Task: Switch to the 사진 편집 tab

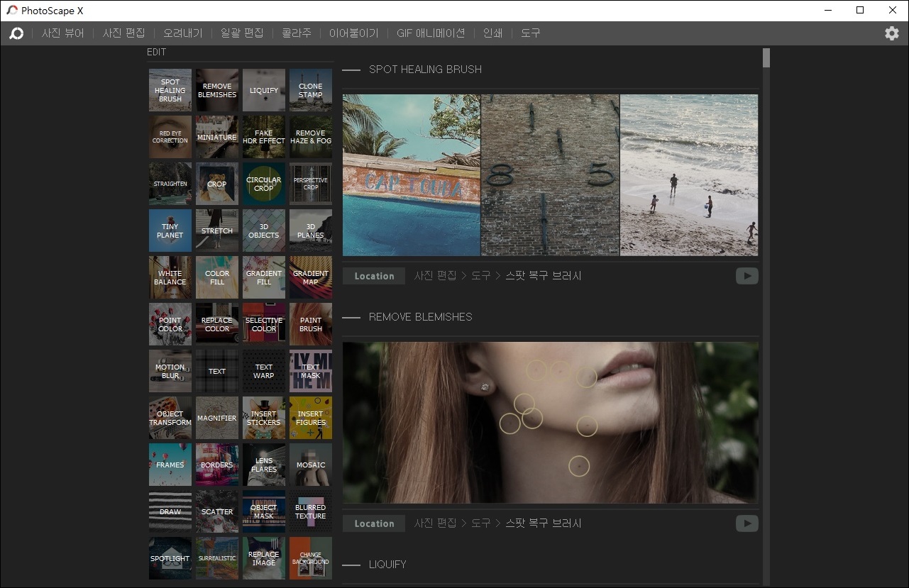Action: tap(123, 33)
